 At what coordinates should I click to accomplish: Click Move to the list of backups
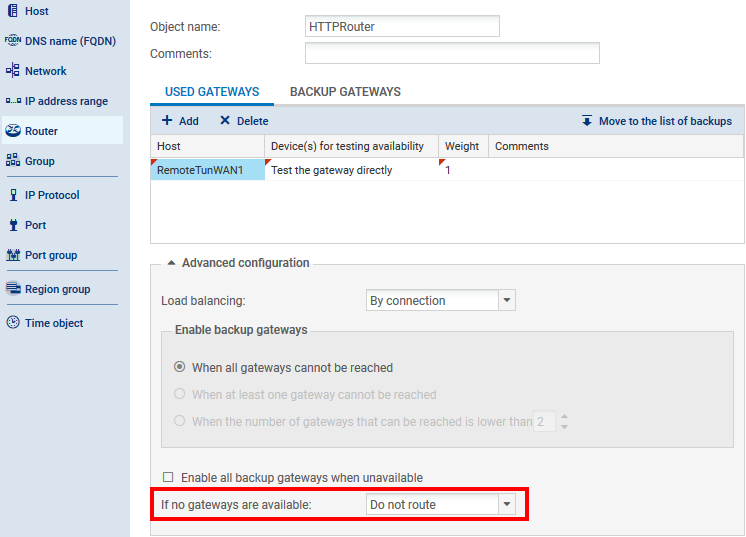coord(656,121)
